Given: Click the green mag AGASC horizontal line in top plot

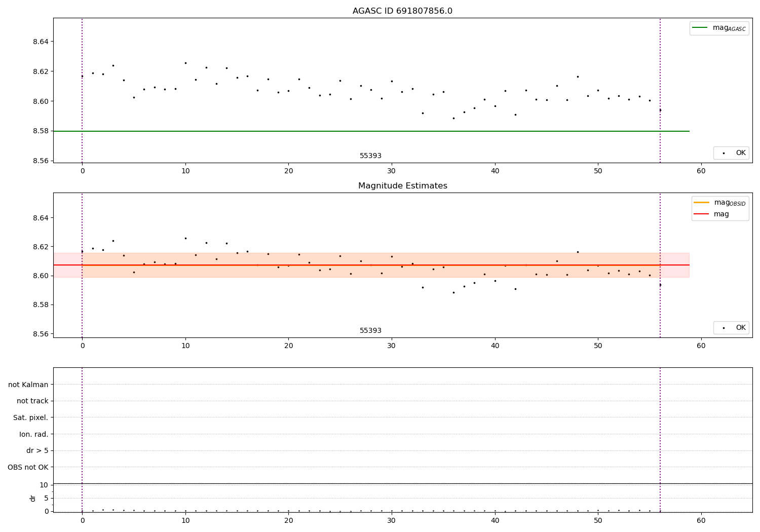Looking at the screenshot, I should [x=371, y=131].
